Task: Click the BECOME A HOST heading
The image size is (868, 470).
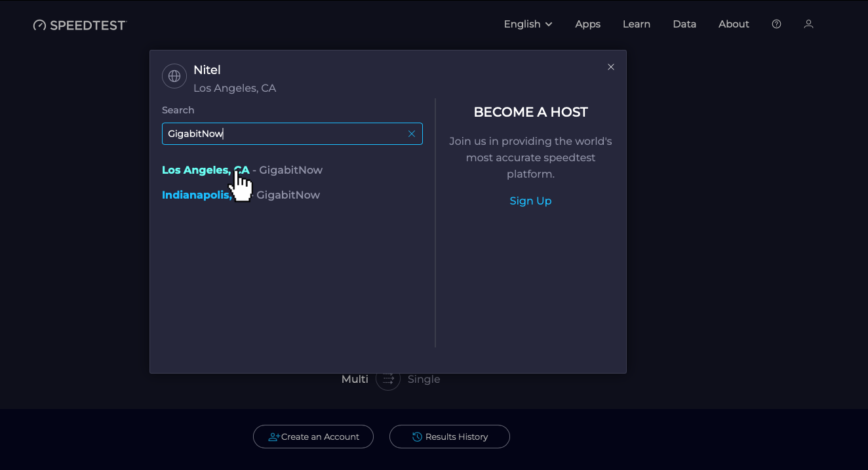Action: pyautogui.click(x=531, y=112)
